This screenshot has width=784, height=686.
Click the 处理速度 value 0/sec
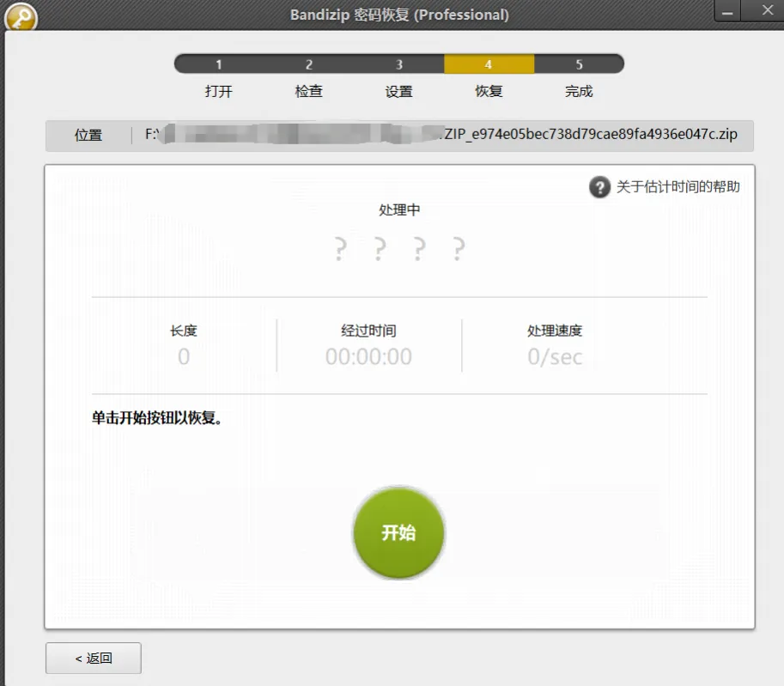pos(555,356)
